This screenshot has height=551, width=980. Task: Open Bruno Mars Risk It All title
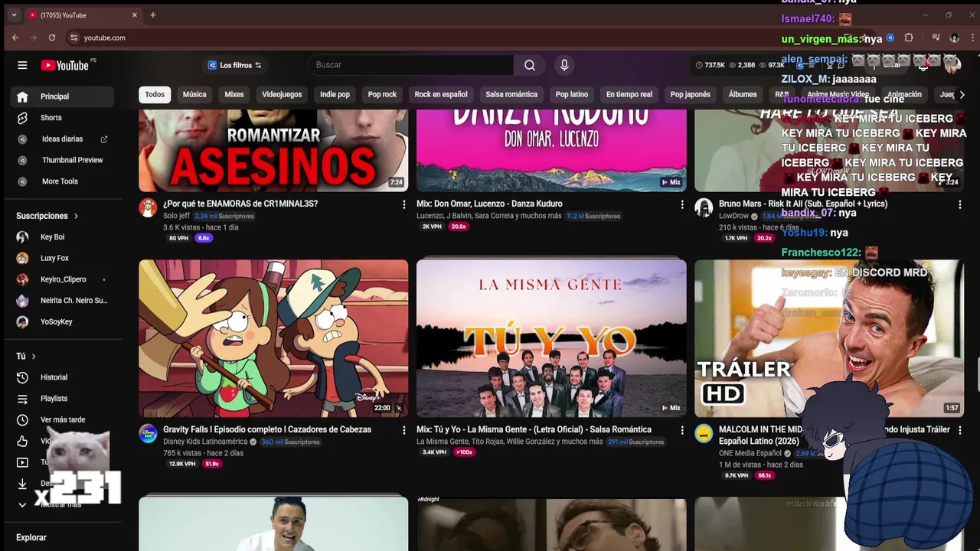[x=803, y=204]
